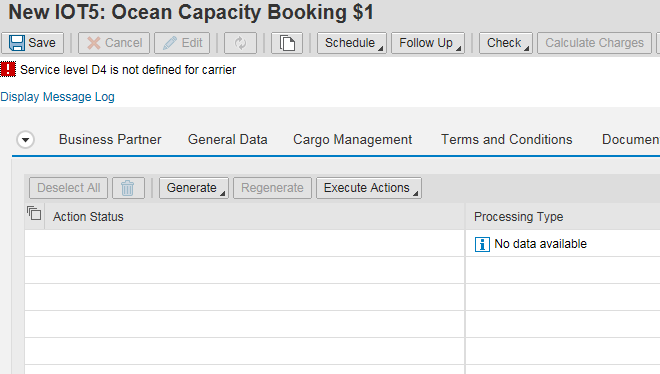Open the Follow Up dropdown menu
This screenshot has width=660, height=374.
(428, 43)
